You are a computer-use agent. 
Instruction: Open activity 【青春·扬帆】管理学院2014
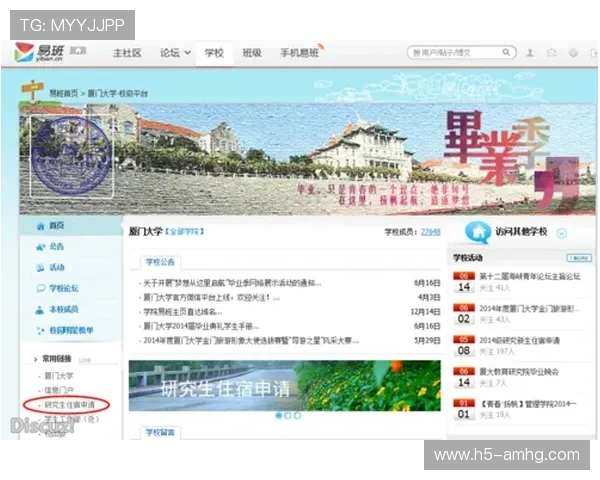pos(528,403)
